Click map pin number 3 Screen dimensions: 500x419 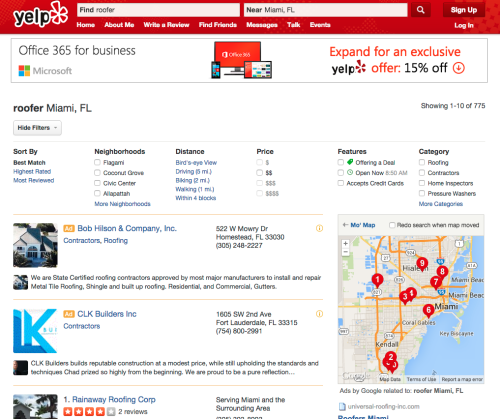(x=404, y=297)
